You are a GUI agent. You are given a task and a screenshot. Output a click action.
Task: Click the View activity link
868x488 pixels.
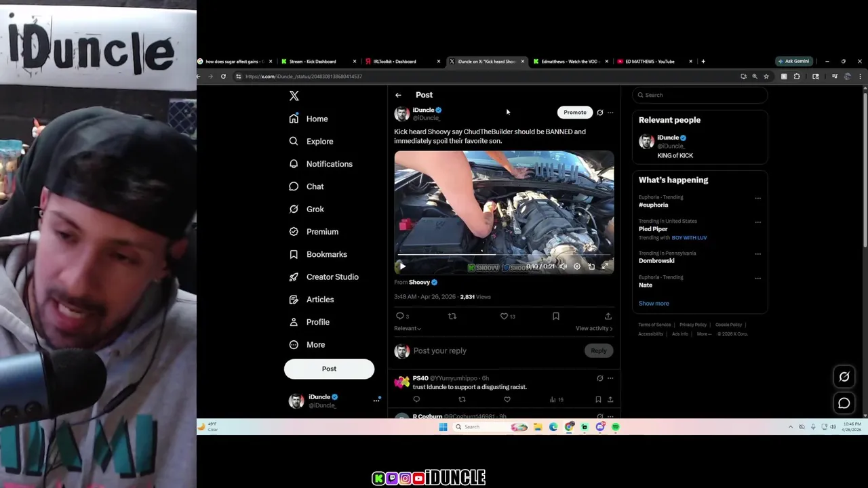pos(594,328)
